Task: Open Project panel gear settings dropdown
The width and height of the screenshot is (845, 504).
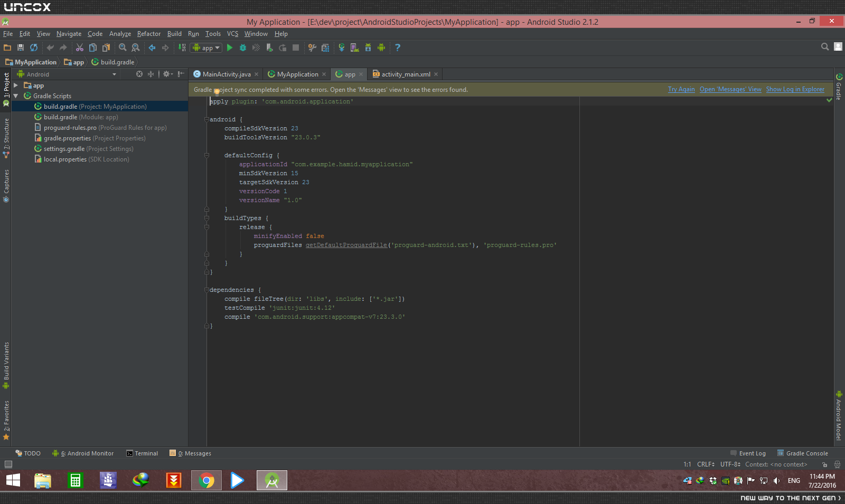Action: [168, 74]
